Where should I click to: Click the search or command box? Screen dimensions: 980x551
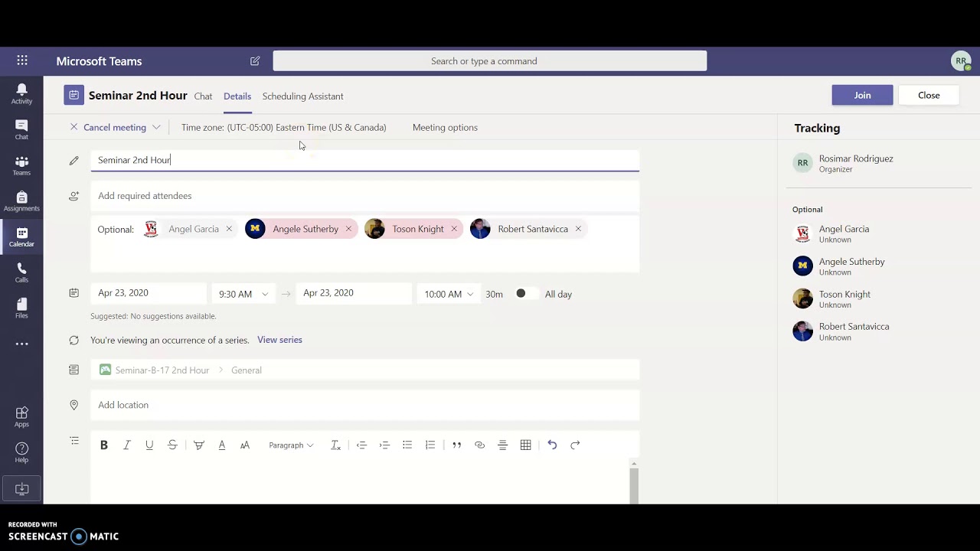tap(490, 60)
